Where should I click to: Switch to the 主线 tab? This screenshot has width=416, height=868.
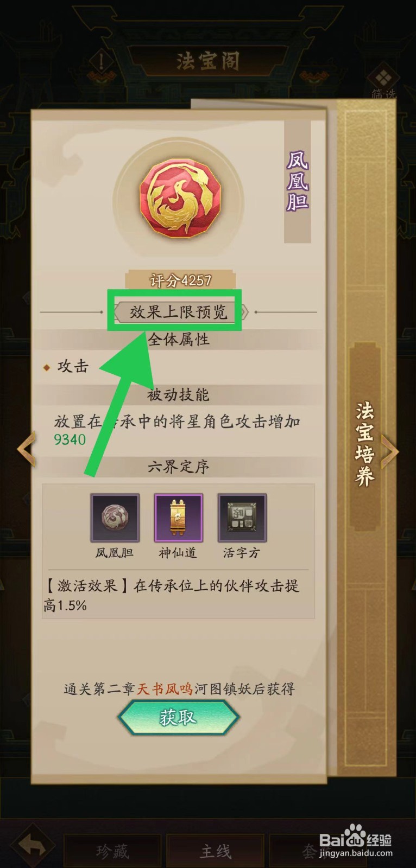point(215,852)
